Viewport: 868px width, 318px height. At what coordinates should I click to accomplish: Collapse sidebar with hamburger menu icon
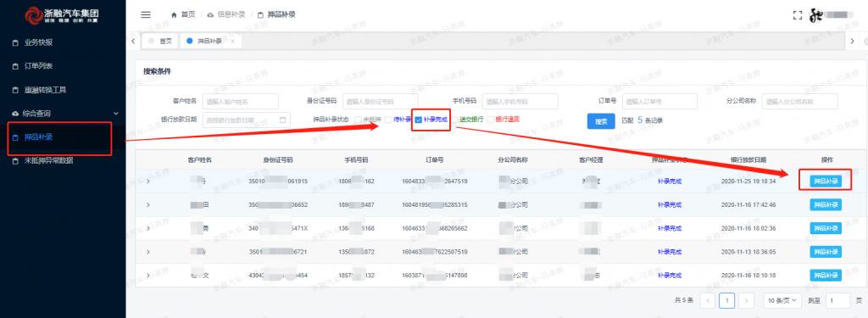[x=146, y=15]
